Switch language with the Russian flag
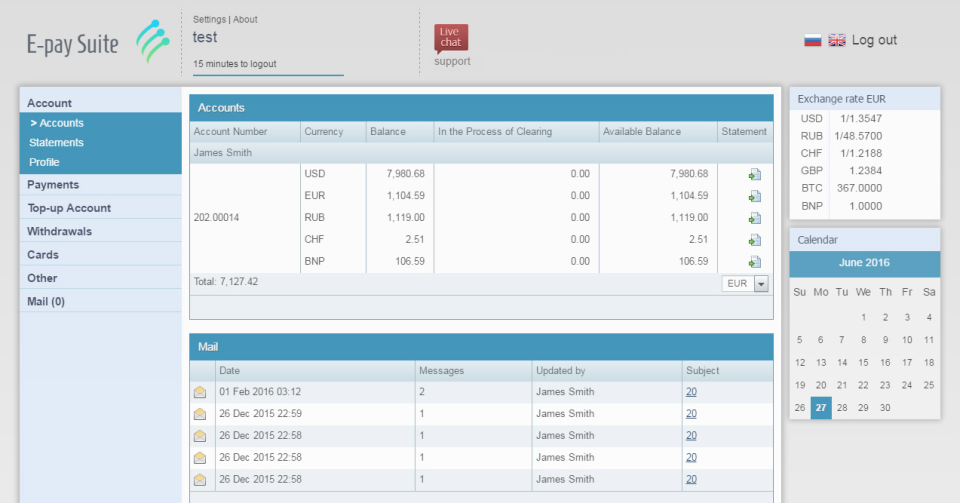Viewport: 960px width, 503px height. point(812,40)
